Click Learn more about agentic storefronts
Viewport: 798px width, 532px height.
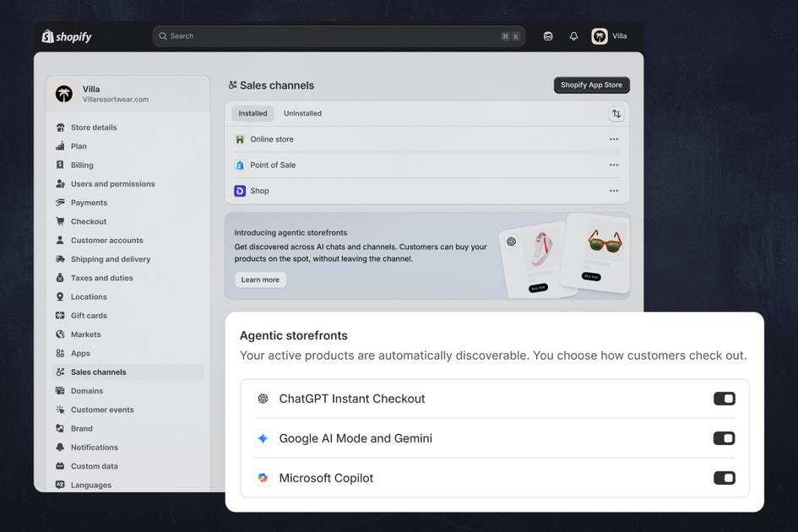click(260, 280)
